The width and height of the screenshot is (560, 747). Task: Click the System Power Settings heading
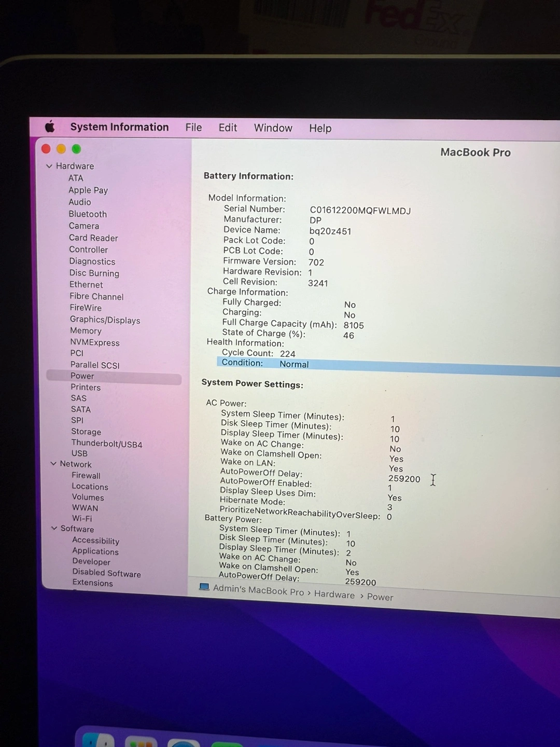tap(253, 384)
